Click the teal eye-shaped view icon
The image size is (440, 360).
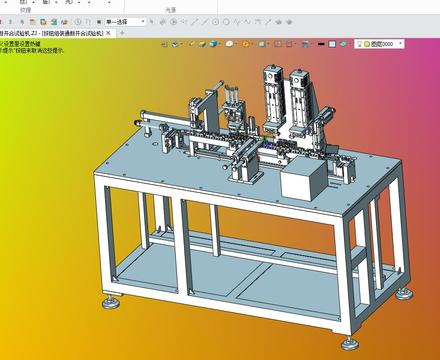pos(343,44)
